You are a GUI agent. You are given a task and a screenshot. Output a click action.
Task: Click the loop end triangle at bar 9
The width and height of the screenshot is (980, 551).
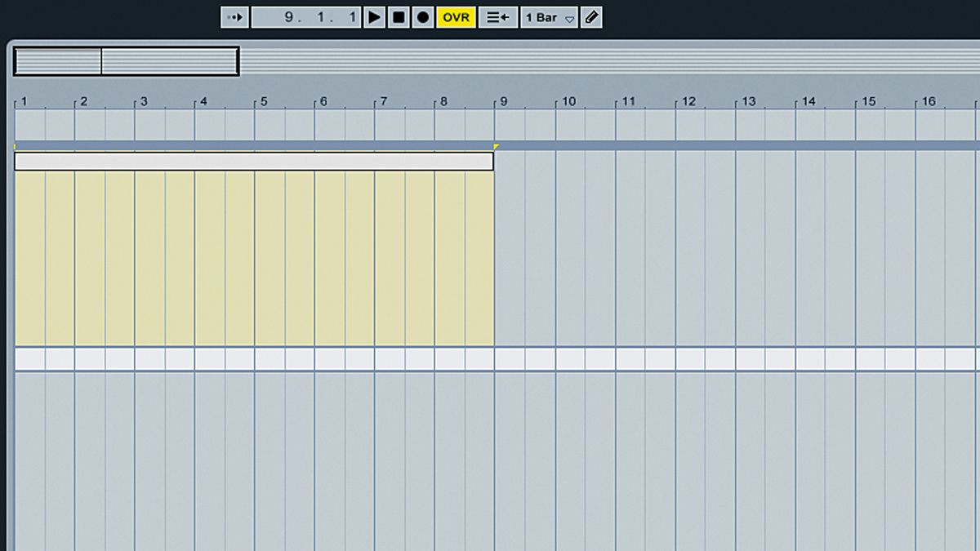point(497,144)
